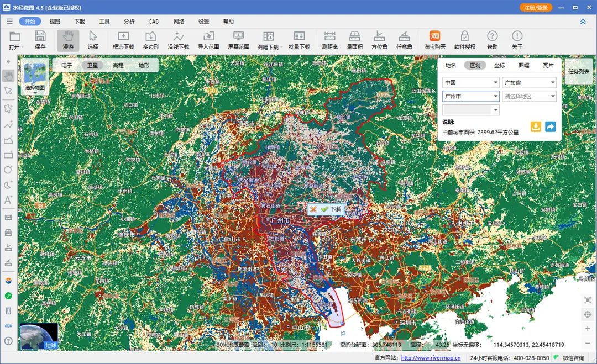Select the arrow pointer tool in left sidebar
Screen dimensions: 597x364
click(x=8, y=91)
